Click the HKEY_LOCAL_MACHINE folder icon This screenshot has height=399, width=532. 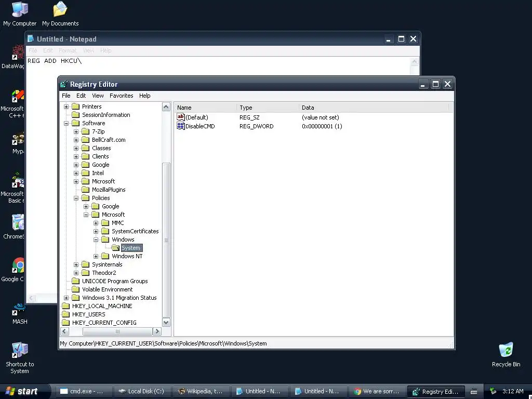[x=65, y=306]
